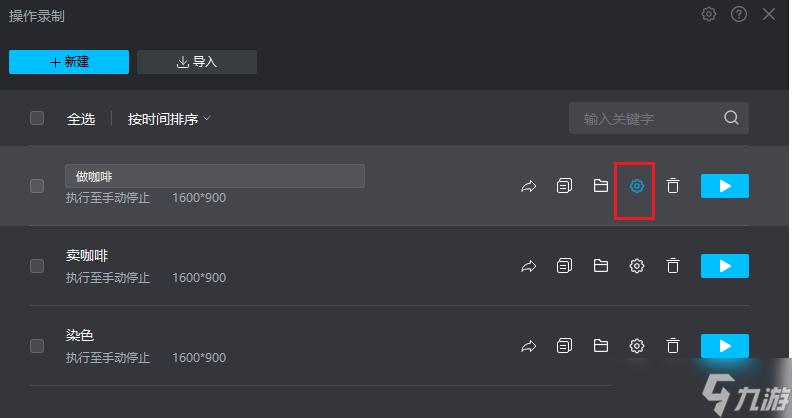792x418 pixels.
Task: Check the 做咖啡 row checkbox
Action: (37, 186)
